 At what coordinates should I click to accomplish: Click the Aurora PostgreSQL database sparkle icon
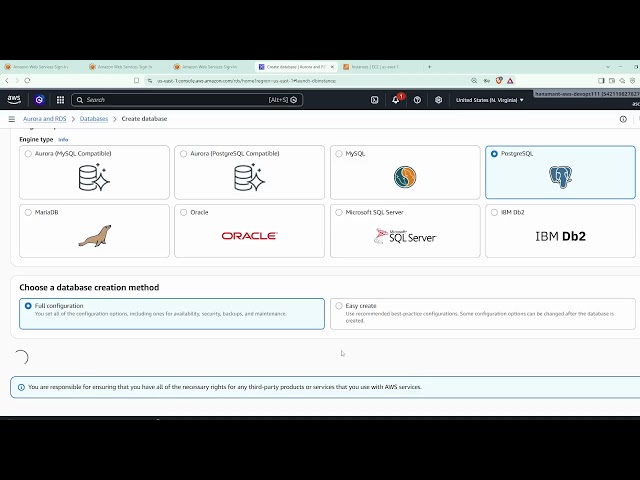tap(249, 177)
